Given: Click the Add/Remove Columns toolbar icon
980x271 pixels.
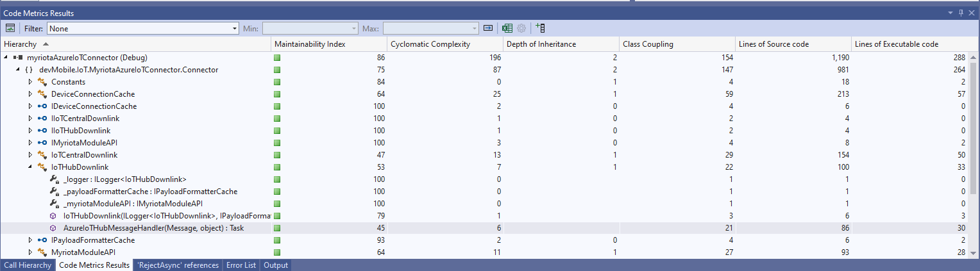Looking at the screenshot, I should (540, 28).
